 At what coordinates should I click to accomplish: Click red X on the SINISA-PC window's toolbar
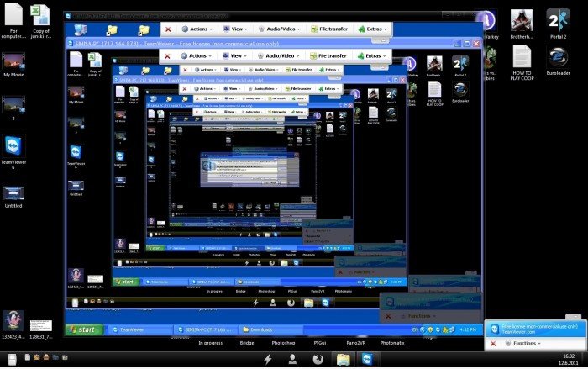(168, 56)
